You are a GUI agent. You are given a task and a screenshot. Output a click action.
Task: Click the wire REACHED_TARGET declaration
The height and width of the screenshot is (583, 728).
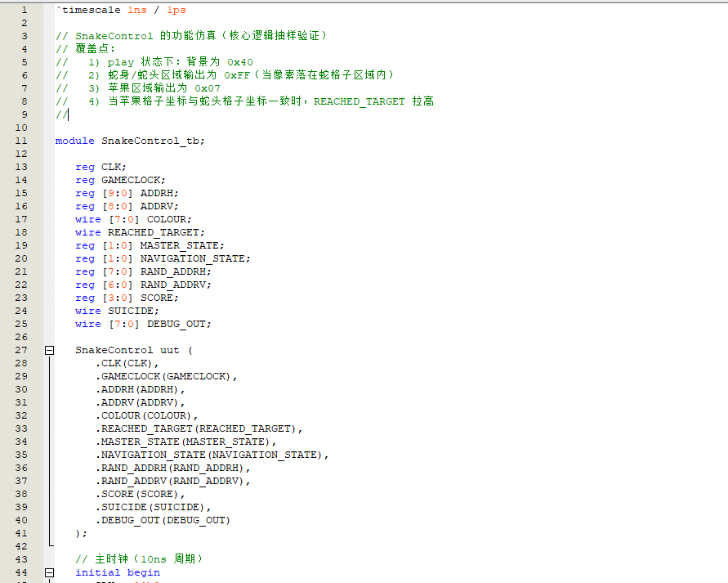pos(140,232)
